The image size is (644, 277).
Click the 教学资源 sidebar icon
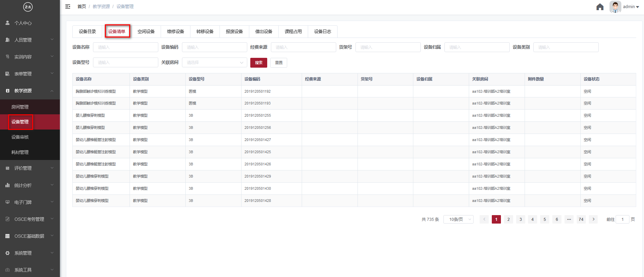[7, 91]
